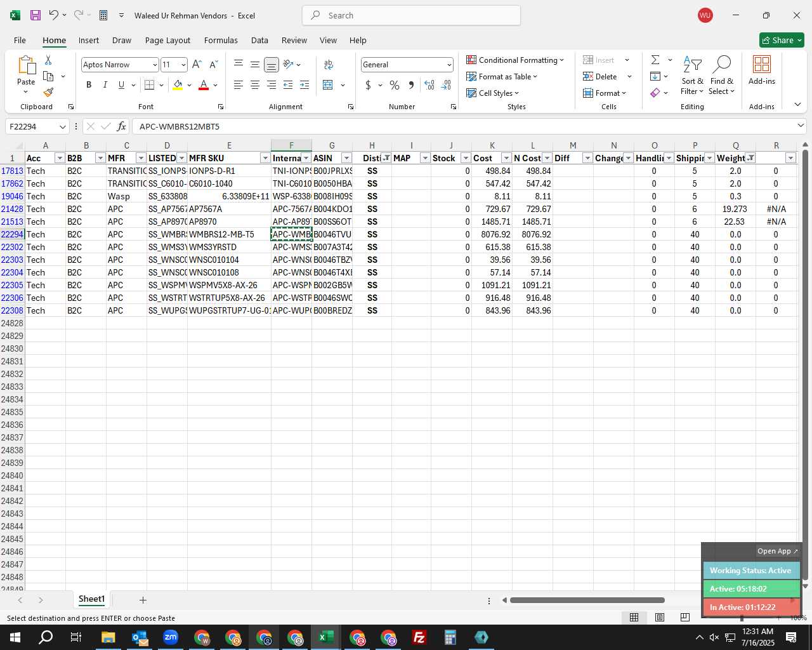812x650 pixels.
Task: Toggle Top Align vertical alignment
Action: [239, 65]
